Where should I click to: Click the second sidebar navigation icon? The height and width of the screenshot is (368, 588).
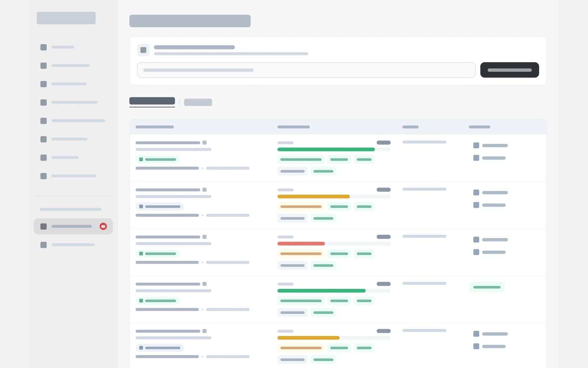coord(43,66)
